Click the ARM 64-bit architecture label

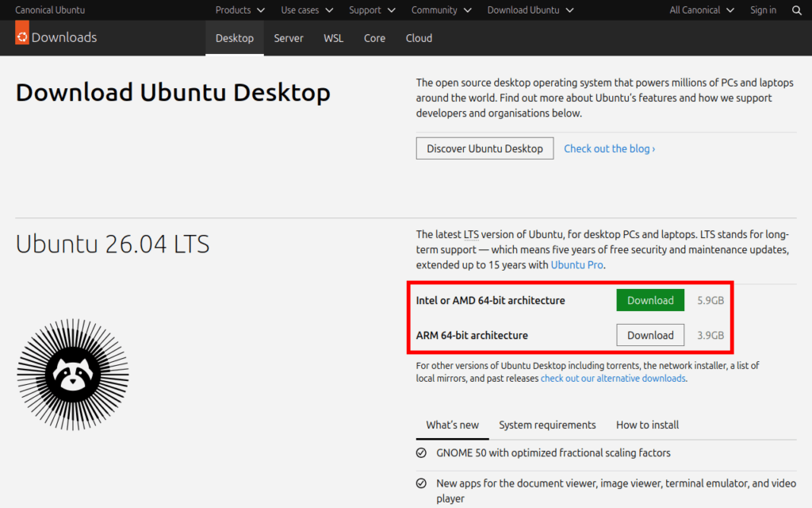coord(472,336)
